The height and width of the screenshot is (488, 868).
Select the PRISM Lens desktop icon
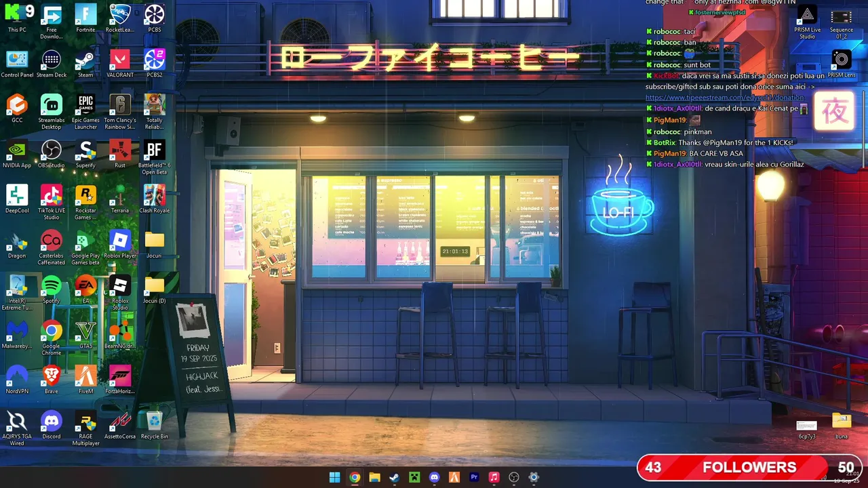coord(842,64)
